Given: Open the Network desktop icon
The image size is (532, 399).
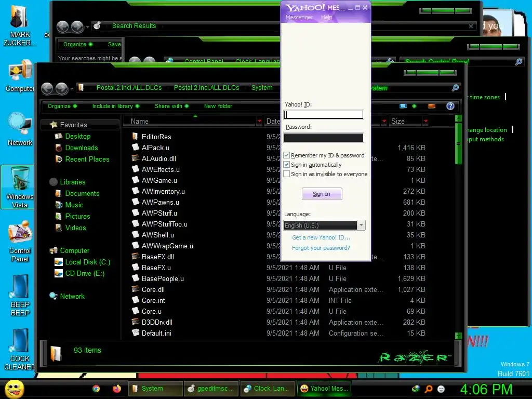Looking at the screenshot, I should [20, 129].
